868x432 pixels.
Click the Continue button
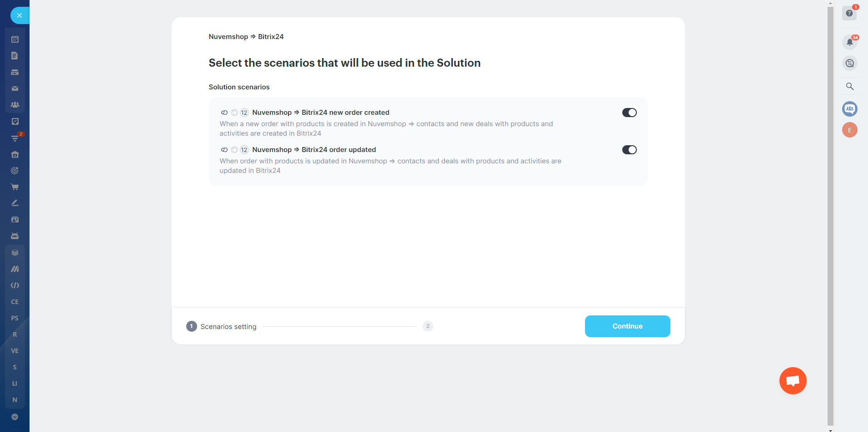pyautogui.click(x=627, y=326)
